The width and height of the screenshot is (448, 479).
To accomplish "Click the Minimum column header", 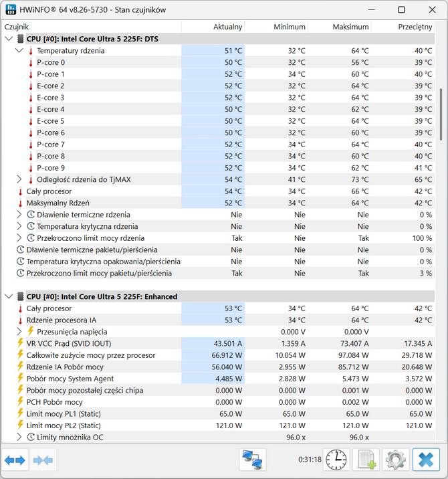I will coord(276,27).
